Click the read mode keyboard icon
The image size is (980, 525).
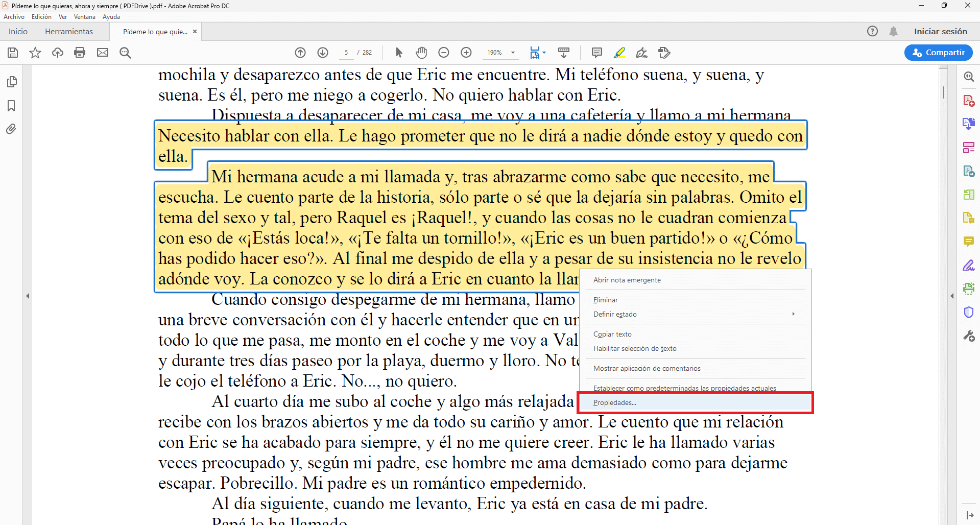564,53
